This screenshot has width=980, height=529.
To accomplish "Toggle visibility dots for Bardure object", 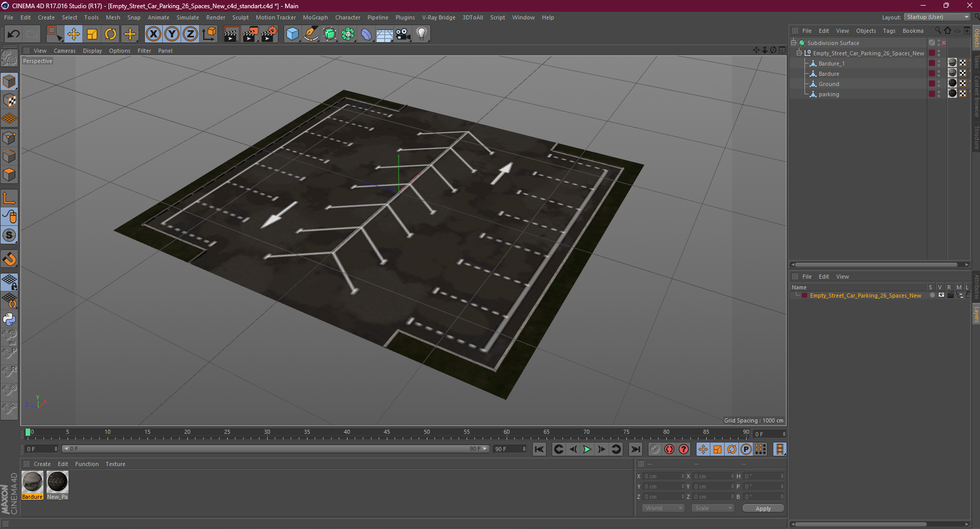I will point(939,74).
